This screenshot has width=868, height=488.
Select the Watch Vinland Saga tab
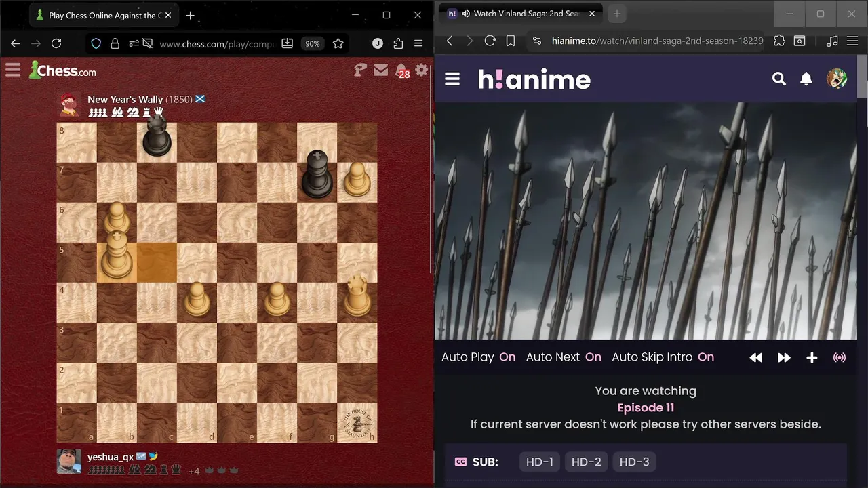coord(521,14)
